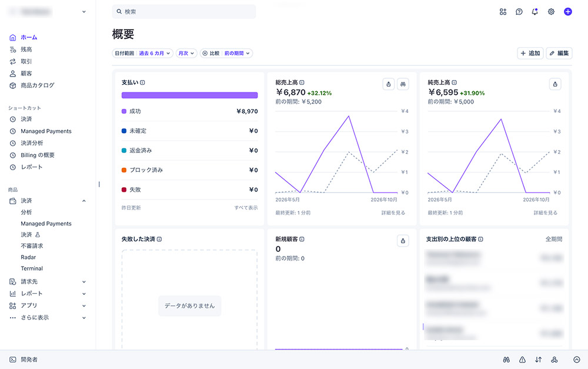Click the warning triangle icon in bottom bar

point(522,360)
